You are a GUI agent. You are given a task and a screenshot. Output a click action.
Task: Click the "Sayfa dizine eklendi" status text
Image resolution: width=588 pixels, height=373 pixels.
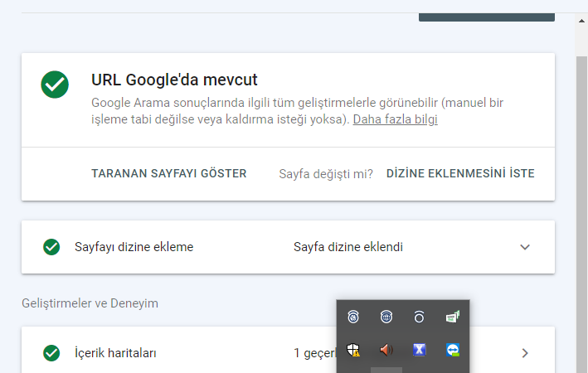pos(348,247)
